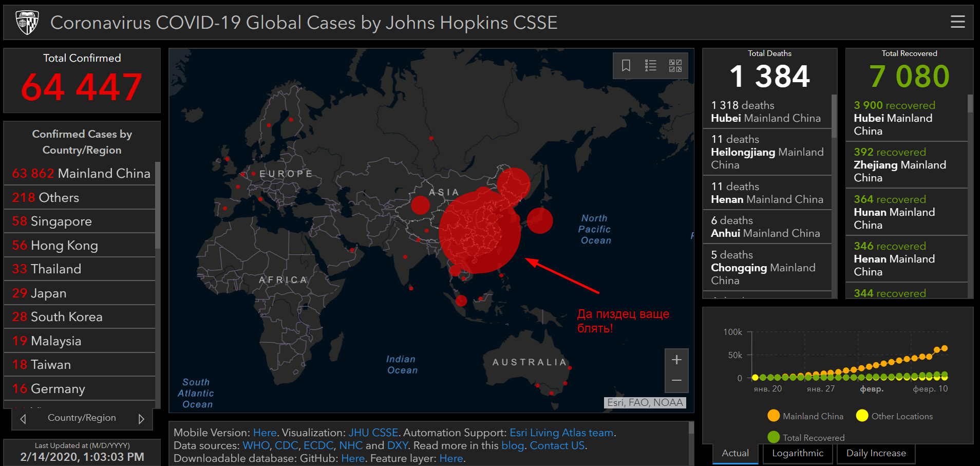Screen dimensions: 980x466
Task: Select 346 recovered Henan entry
Action: point(907,259)
